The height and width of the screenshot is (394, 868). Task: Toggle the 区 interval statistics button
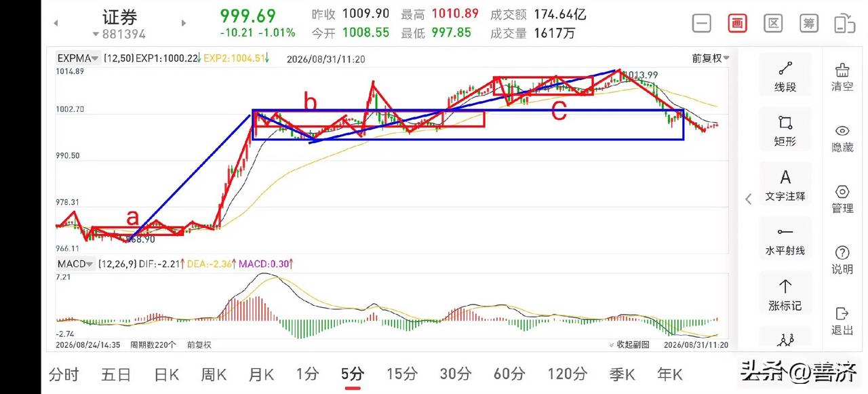coord(773,23)
